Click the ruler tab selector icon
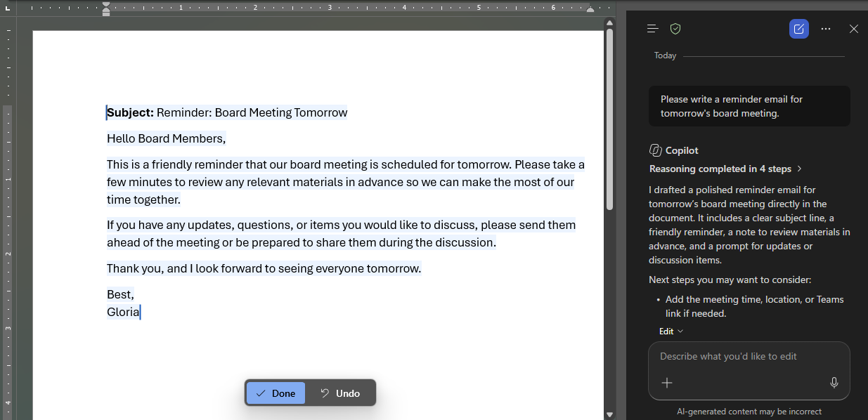The height and width of the screenshot is (420, 868). (x=8, y=8)
